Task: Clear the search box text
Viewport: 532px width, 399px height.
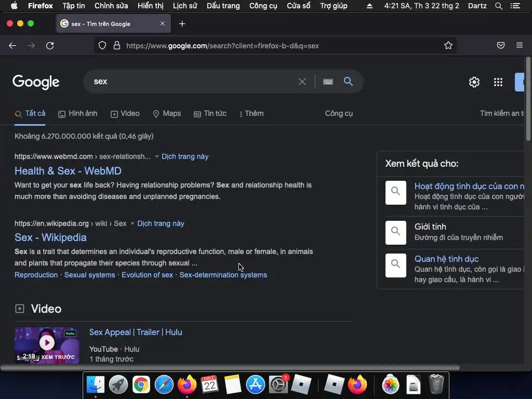Action: point(302,82)
